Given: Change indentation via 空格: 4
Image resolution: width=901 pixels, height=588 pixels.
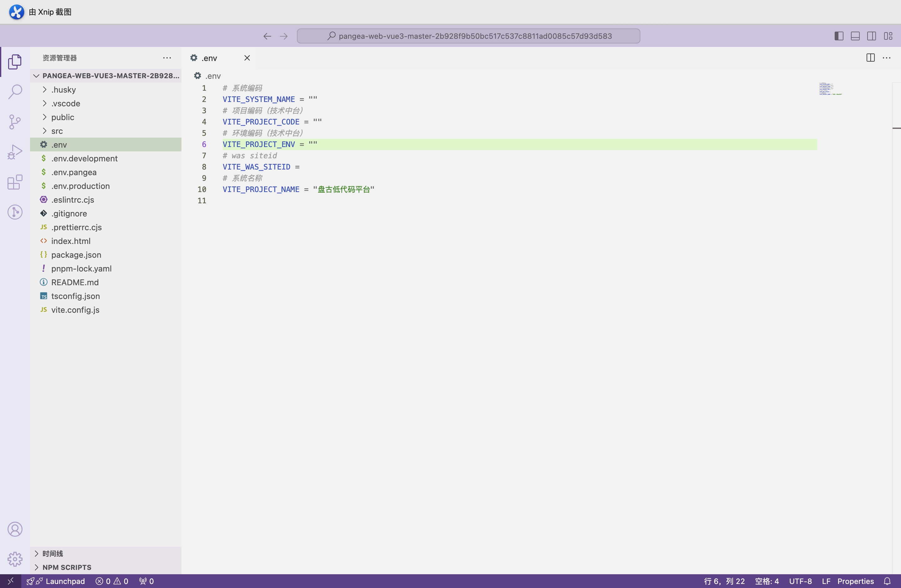Looking at the screenshot, I should [766, 581].
